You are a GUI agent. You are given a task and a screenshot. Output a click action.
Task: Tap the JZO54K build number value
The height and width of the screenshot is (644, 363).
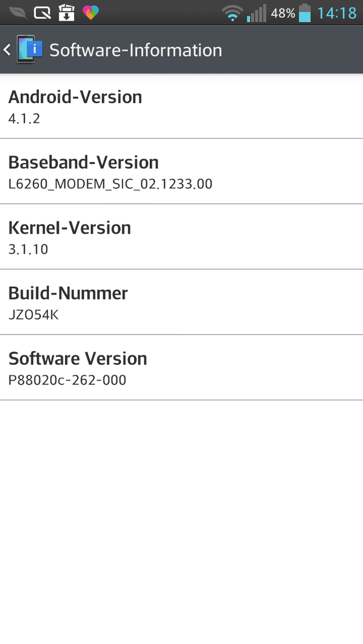(x=33, y=315)
